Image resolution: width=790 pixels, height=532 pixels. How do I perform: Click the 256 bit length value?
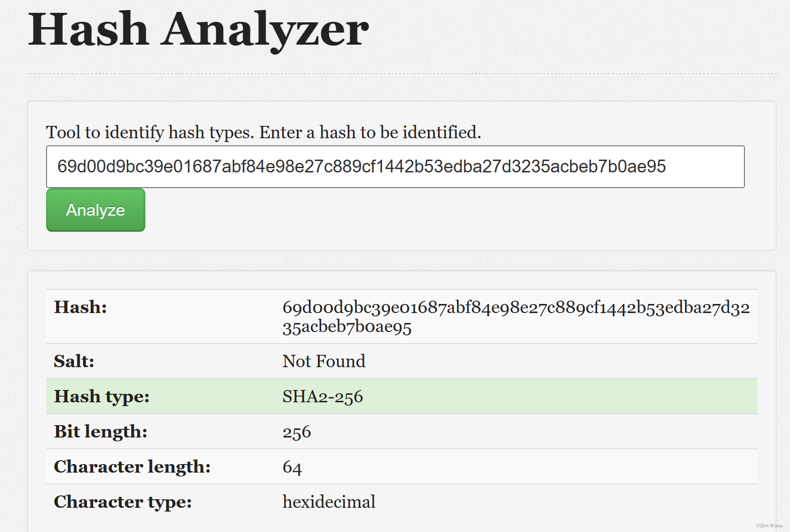tap(296, 432)
